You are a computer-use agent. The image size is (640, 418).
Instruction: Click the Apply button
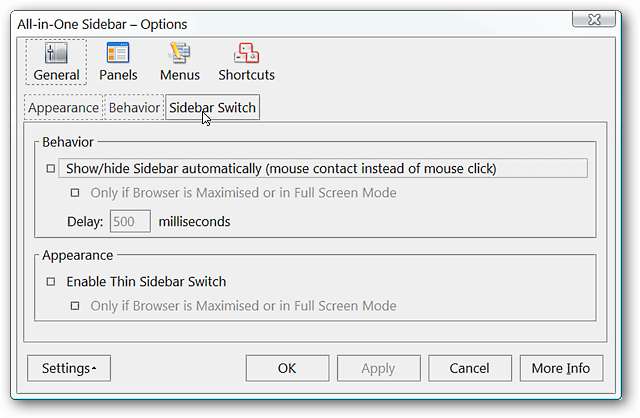click(x=378, y=368)
